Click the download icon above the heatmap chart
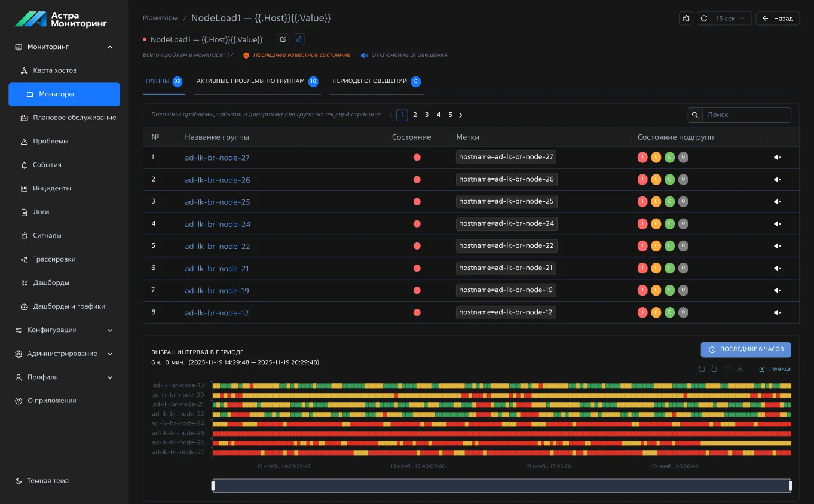814x504 pixels. point(740,369)
